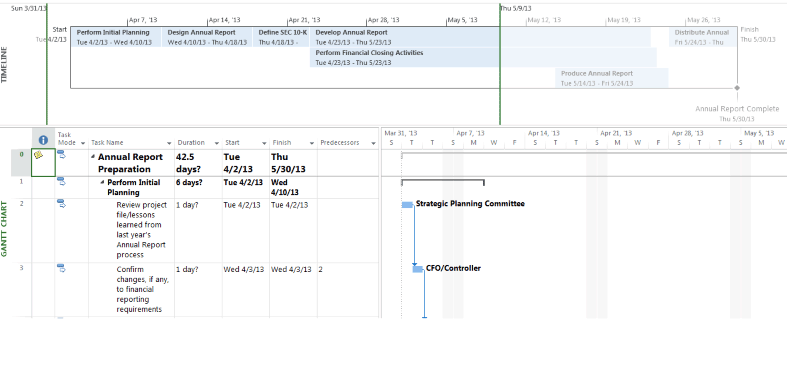Click the 'Mar 31, '13' Gantt timescale header
This screenshot has width=800, height=384.
(401, 133)
